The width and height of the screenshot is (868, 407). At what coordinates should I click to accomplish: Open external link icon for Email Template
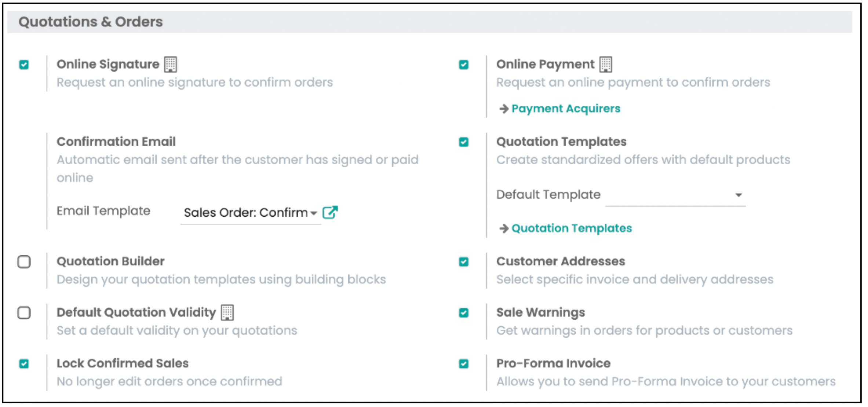[x=330, y=212]
